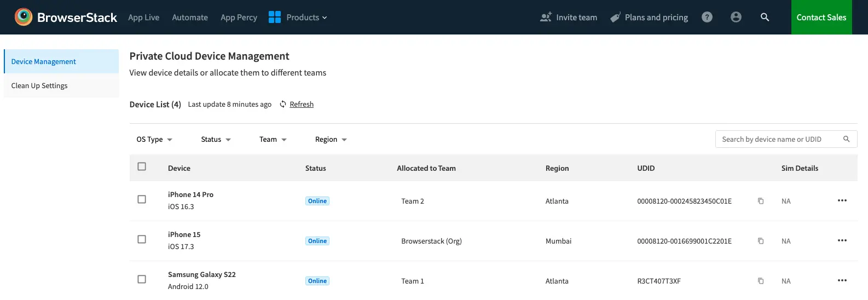
Task: Click the Status column header
Action: 315,168
